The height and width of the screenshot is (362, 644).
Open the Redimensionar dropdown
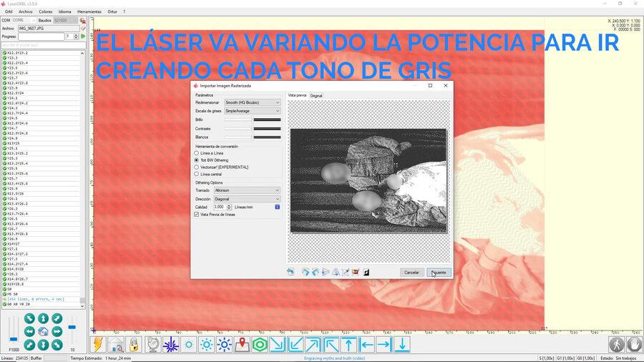pyautogui.click(x=252, y=102)
